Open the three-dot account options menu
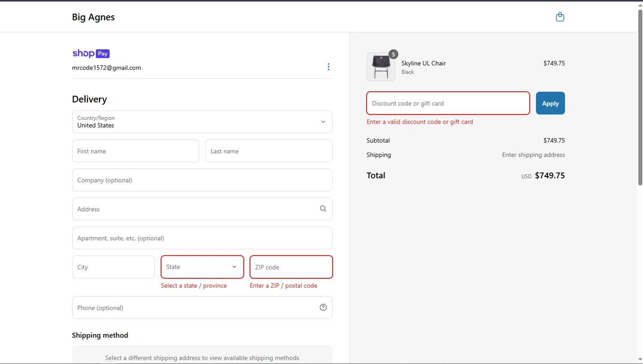 [328, 67]
